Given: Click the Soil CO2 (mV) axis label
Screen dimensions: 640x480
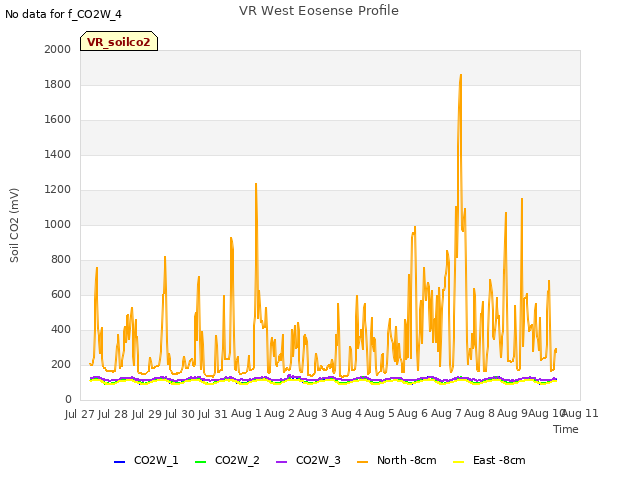Looking at the screenshot, I should point(14,225).
